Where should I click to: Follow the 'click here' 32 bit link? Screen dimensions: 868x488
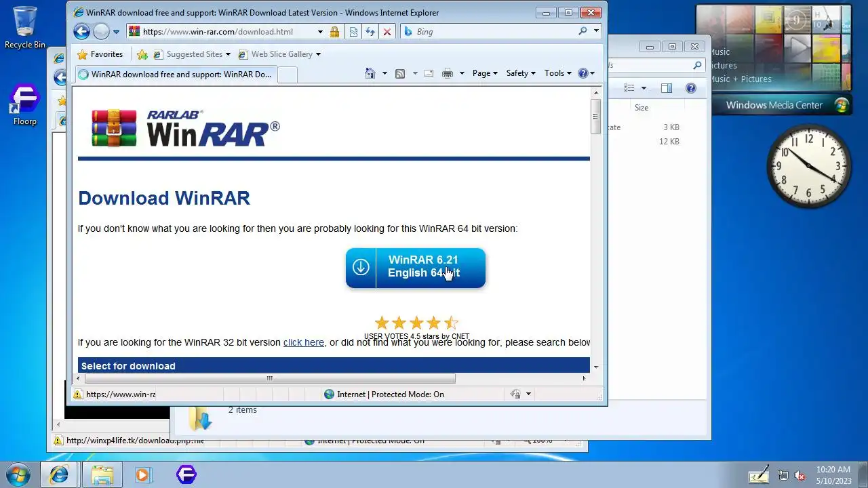[304, 342]
